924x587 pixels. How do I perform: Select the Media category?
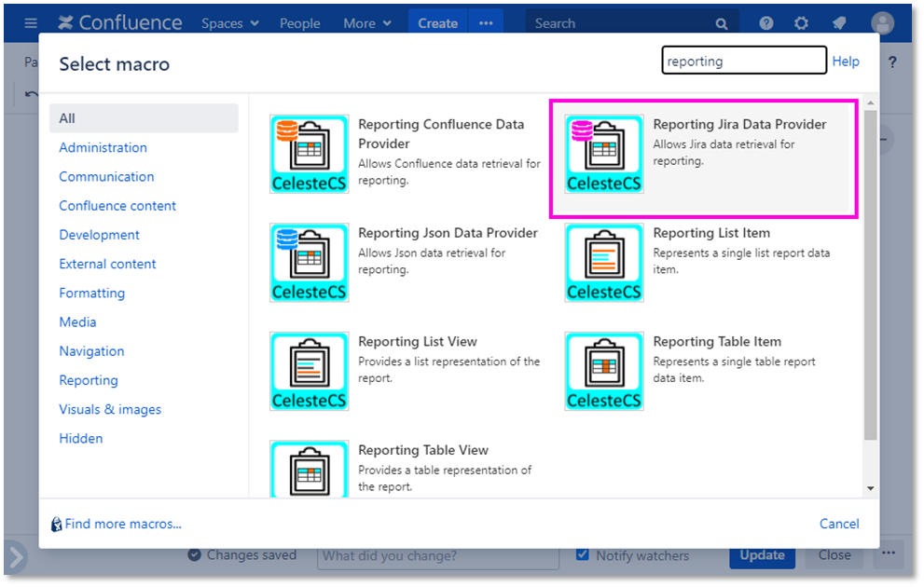click(x=77, y=322)
